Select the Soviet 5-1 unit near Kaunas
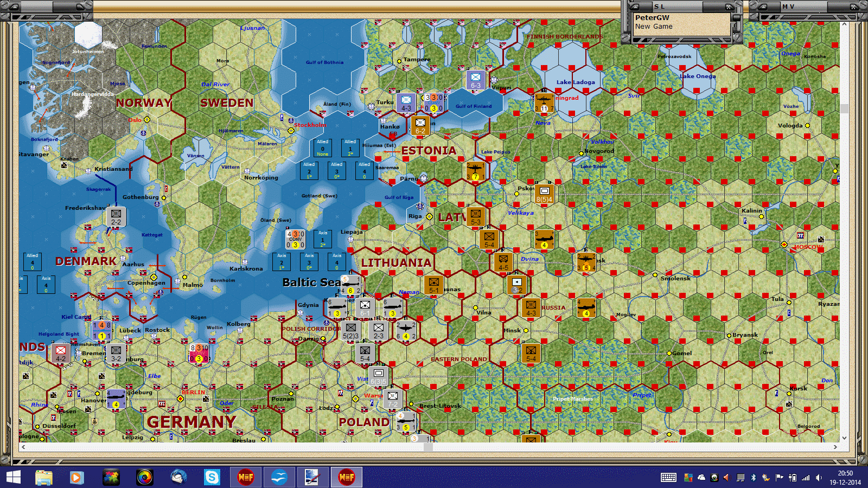Screen dimensions: 868x488 [434, 285]
